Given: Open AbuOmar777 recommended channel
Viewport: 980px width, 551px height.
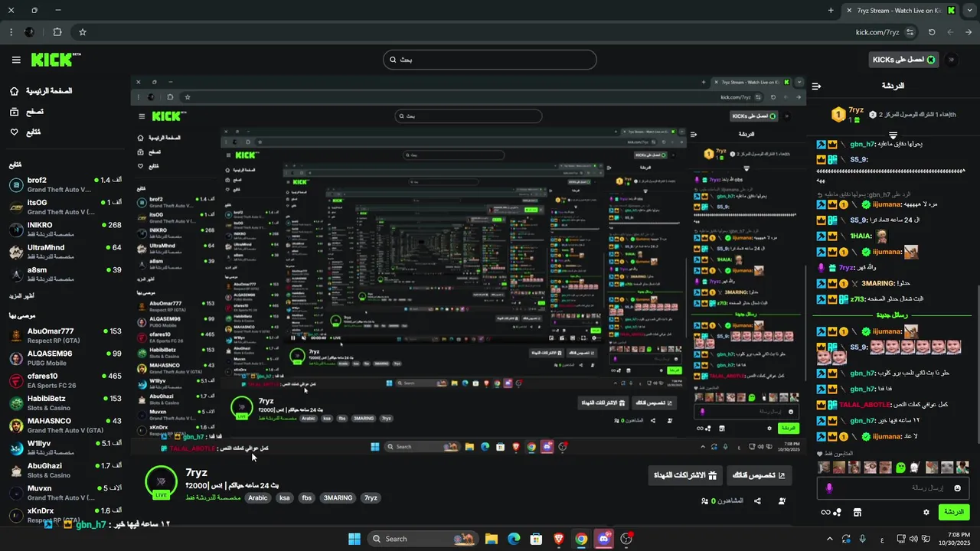Looking at the screenshot, I should (65, 335).
